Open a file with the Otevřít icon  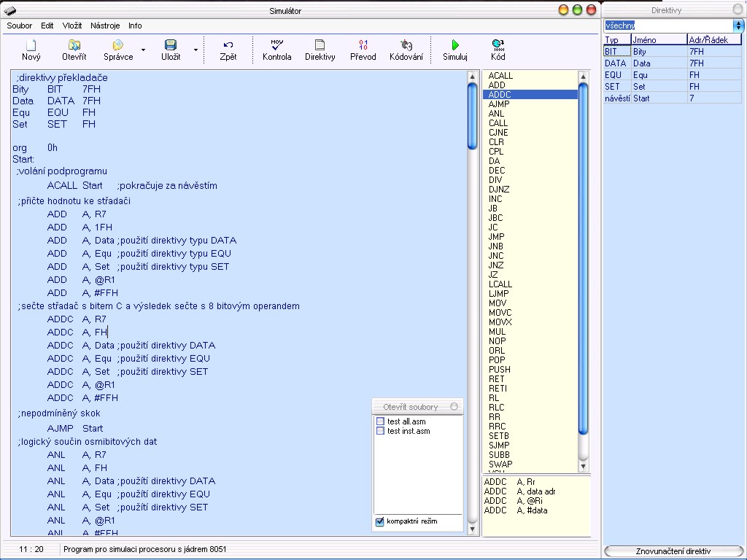pyautogui.click(x=74, y=46)
